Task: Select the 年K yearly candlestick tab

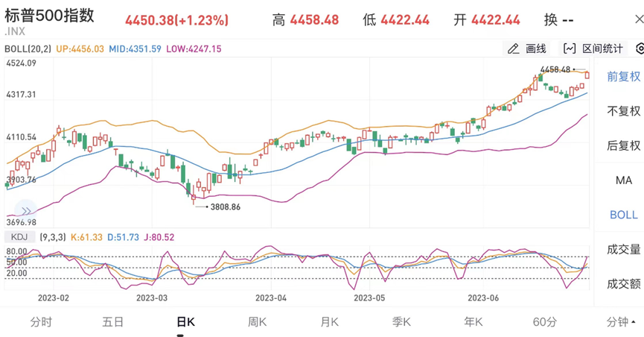Action: pyautogui.click(x=474, y=322)
